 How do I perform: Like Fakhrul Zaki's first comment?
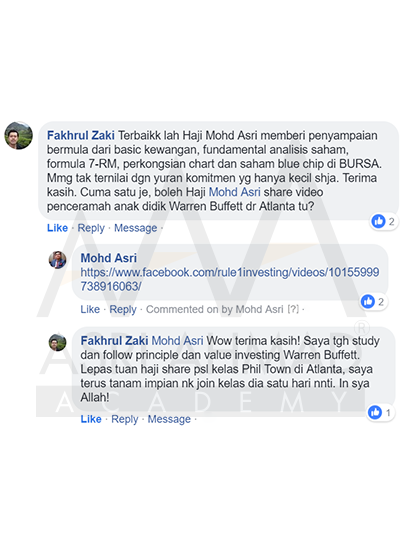pos(57,228)
